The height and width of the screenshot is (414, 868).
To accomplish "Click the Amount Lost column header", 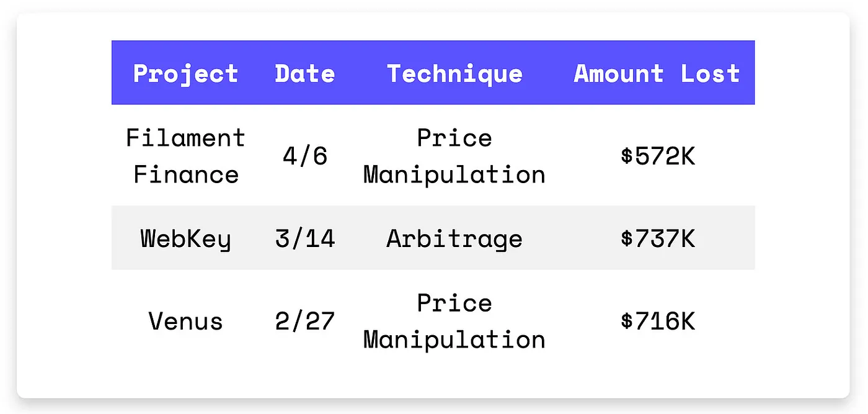I will 657,73.
